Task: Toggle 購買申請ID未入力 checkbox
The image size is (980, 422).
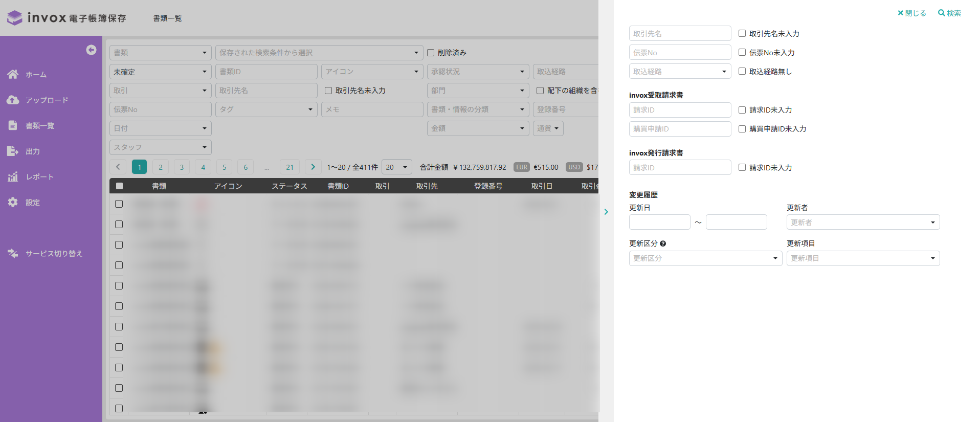Action: tap(742, 129)
